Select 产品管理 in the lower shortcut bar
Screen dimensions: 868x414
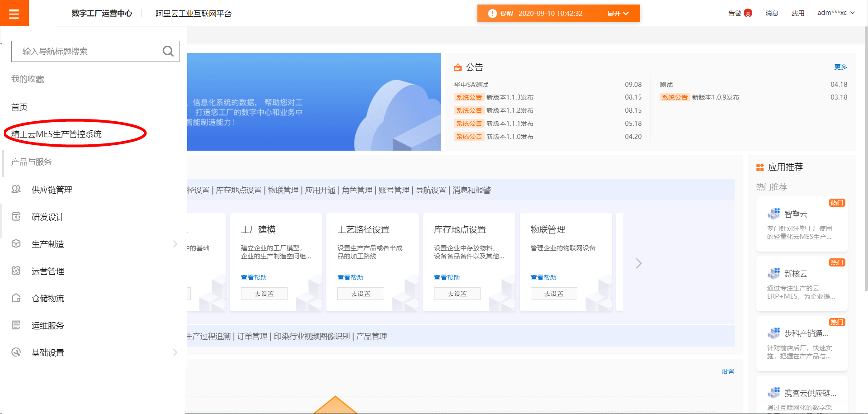[x=372, y=336]
